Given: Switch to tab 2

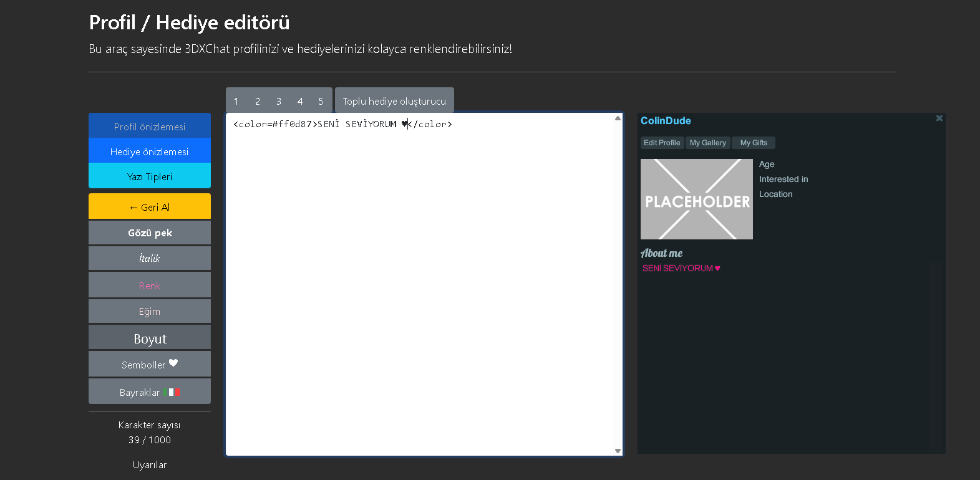Looking at the screenshot, I should pyautogui.click(x=258, y=101).
